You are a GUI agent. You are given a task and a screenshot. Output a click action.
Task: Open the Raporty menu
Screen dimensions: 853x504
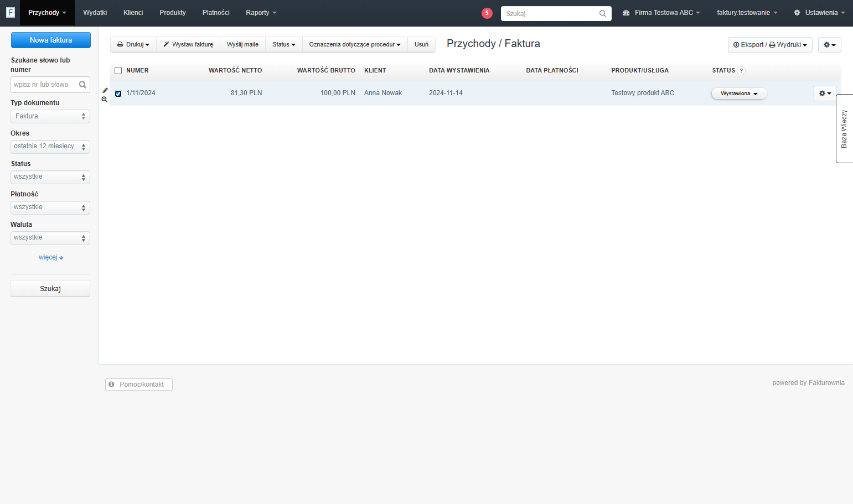(261, 13)
